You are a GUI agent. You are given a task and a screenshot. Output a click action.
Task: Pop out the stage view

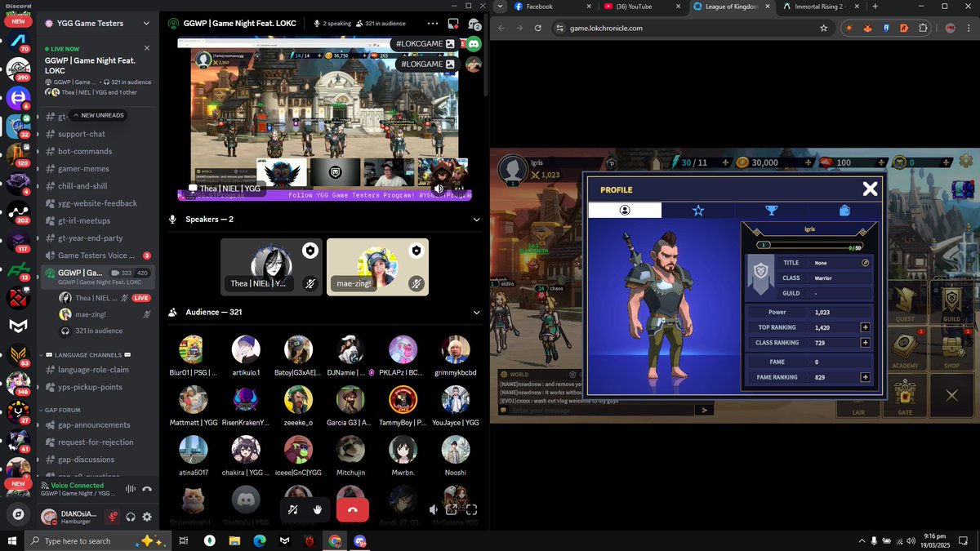451,509
